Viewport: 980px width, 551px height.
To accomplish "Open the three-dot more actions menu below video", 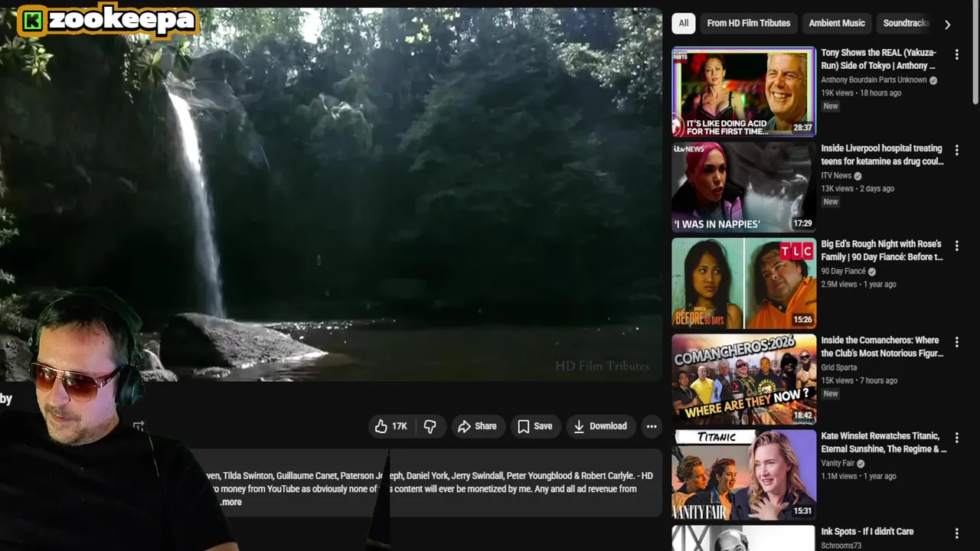I will point(652,426).
